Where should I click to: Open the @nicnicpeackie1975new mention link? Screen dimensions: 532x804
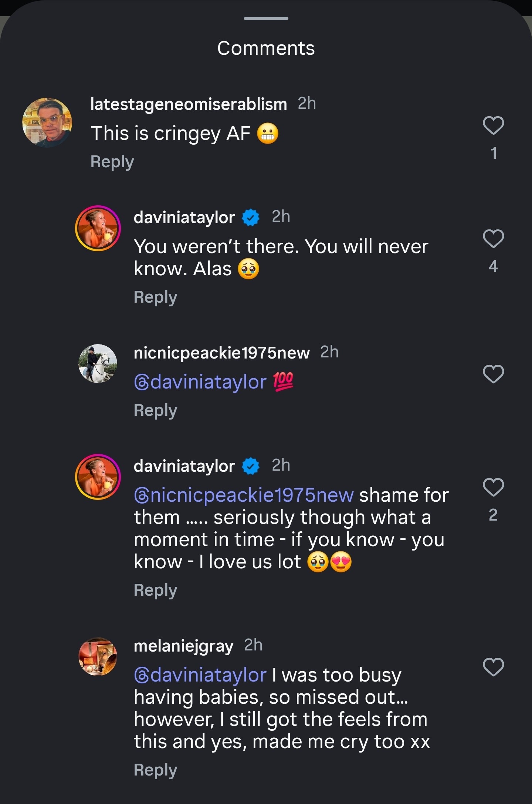[244, 495]
